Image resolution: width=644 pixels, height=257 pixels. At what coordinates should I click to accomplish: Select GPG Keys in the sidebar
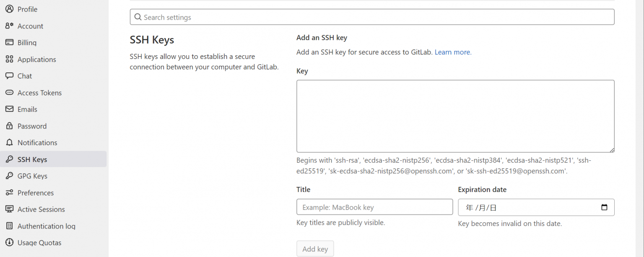click(32, 176)
